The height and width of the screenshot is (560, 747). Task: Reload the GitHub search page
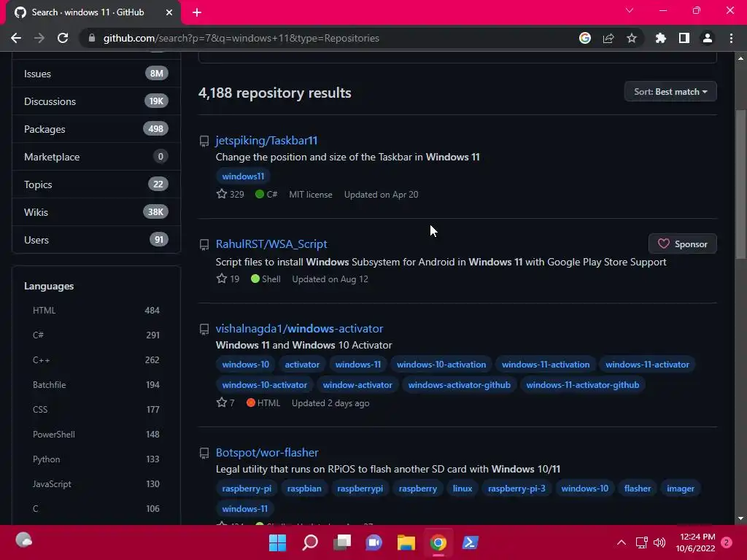tap(63, 38)
